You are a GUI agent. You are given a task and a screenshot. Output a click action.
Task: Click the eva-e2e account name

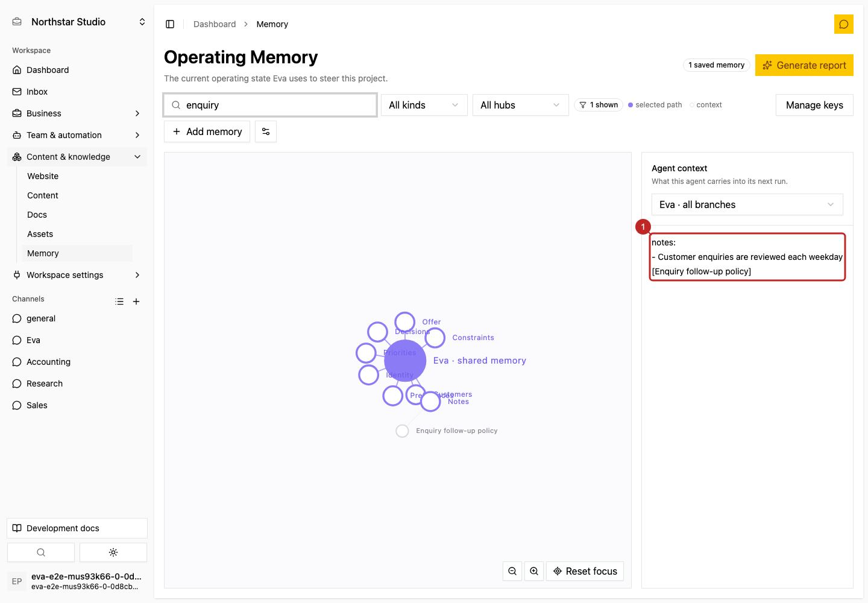coord(86,576)
